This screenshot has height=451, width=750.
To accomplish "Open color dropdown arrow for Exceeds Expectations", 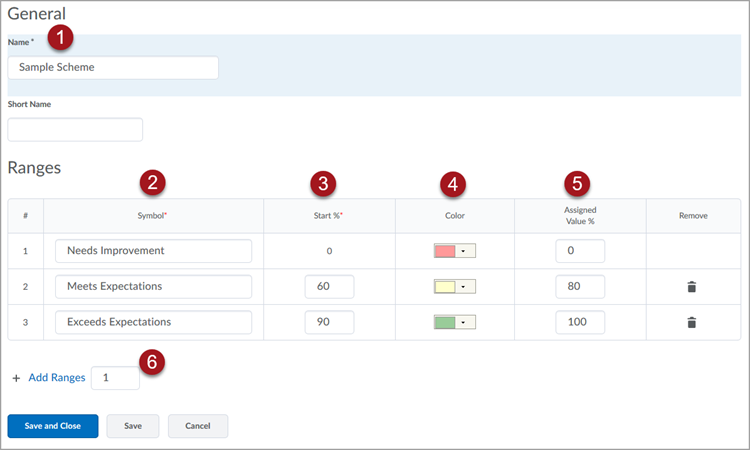I will (x=464, y=322).
